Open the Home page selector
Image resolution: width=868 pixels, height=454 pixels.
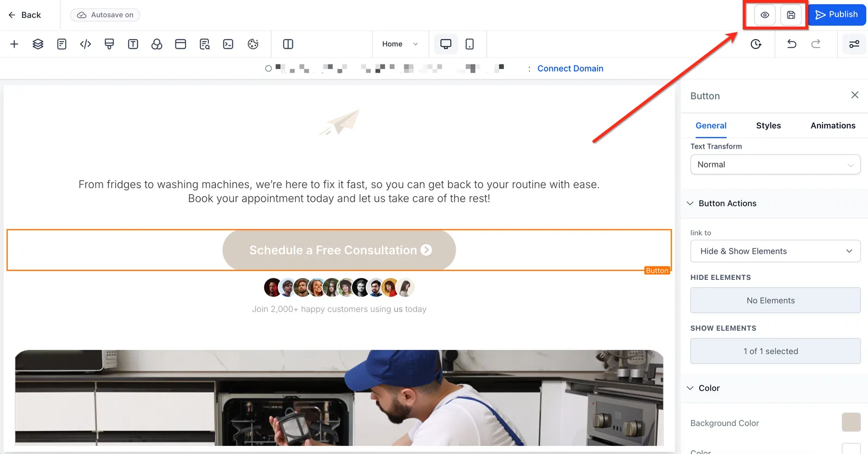click(400, 44)
